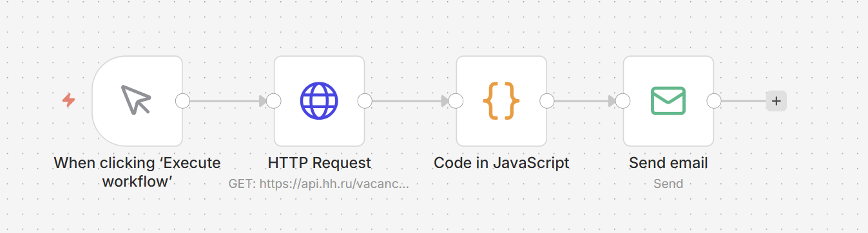The image size is (868, 233).
Task: Click the Code node output connector
Action: pos(547,101)
